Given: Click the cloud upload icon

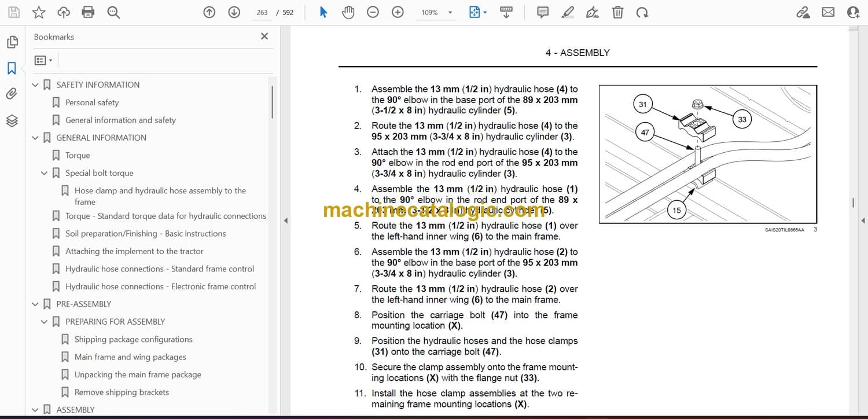Looking at the screenshot, I should [64, 12].
